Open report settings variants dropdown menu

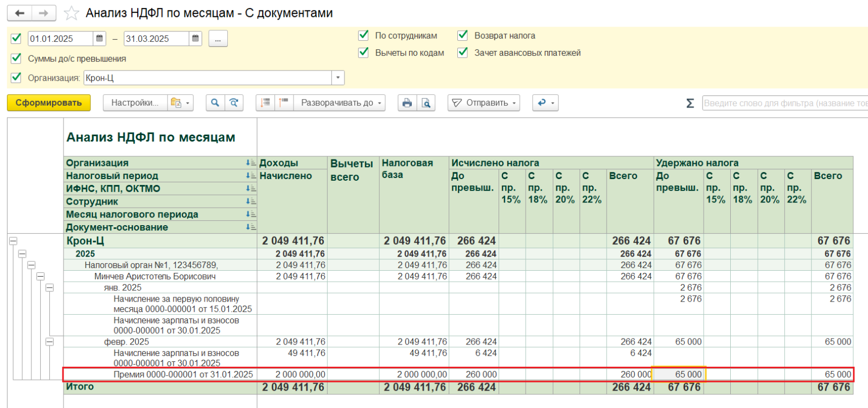pyautogui.click(x=181, y=103)
